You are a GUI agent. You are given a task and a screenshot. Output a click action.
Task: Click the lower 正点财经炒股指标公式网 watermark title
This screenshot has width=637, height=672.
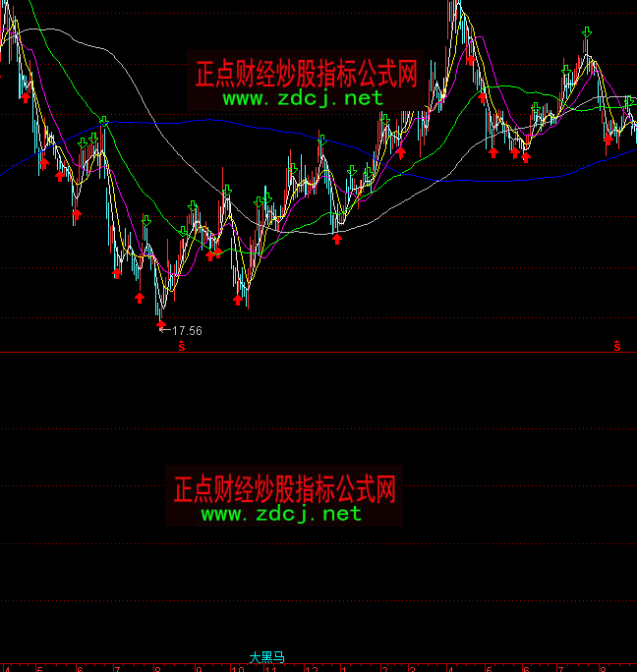point(284,488)
